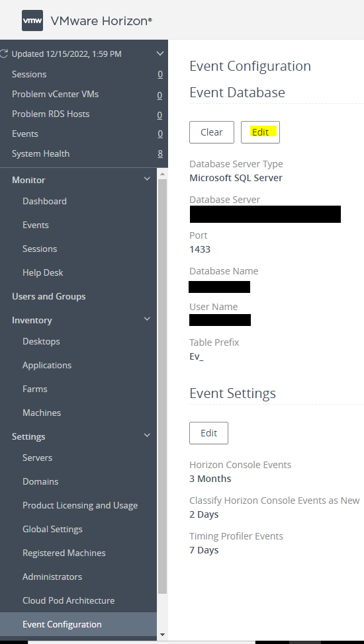Open Global Settings page
364x644 pixels.
pos(52,530)
